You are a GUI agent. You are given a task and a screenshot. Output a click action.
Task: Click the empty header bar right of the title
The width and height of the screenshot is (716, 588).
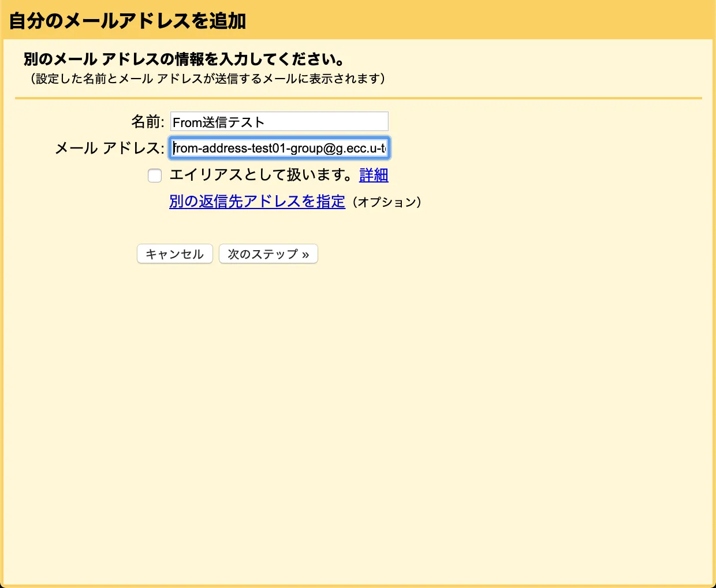(x=479, y=21)
